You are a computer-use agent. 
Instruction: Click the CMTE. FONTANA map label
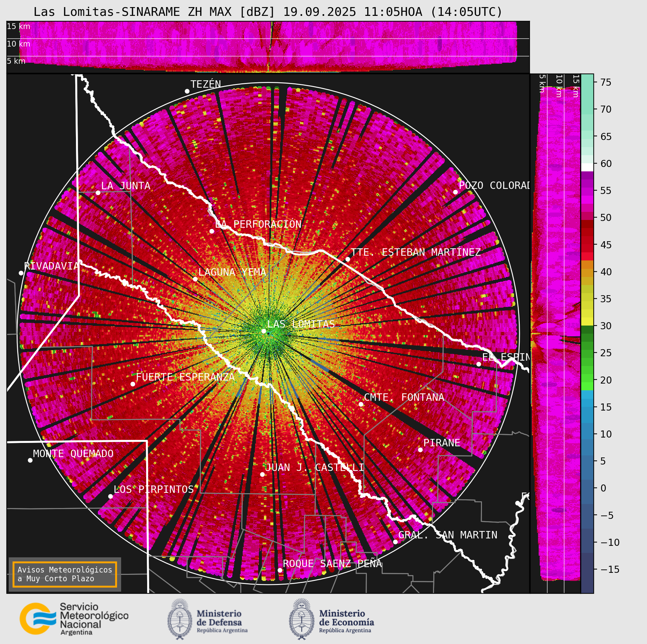[404, 397]
